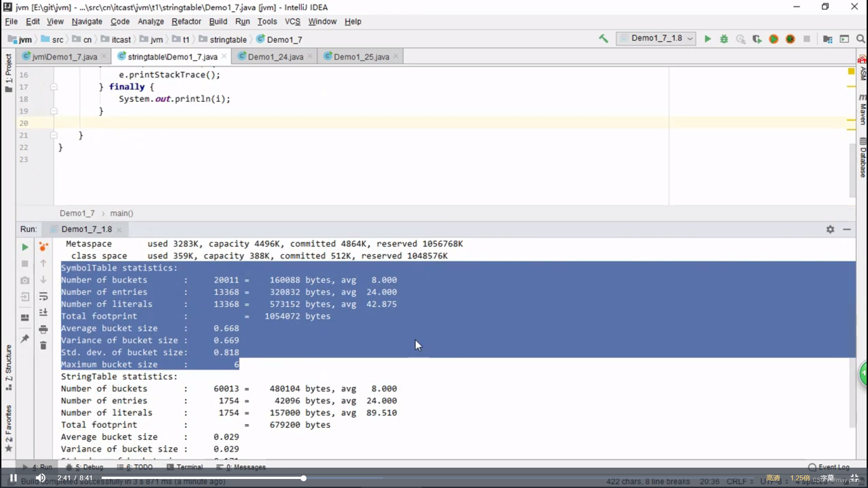
Task: Click the Search Everywhere magnifier icon
Action: (860, 39)
